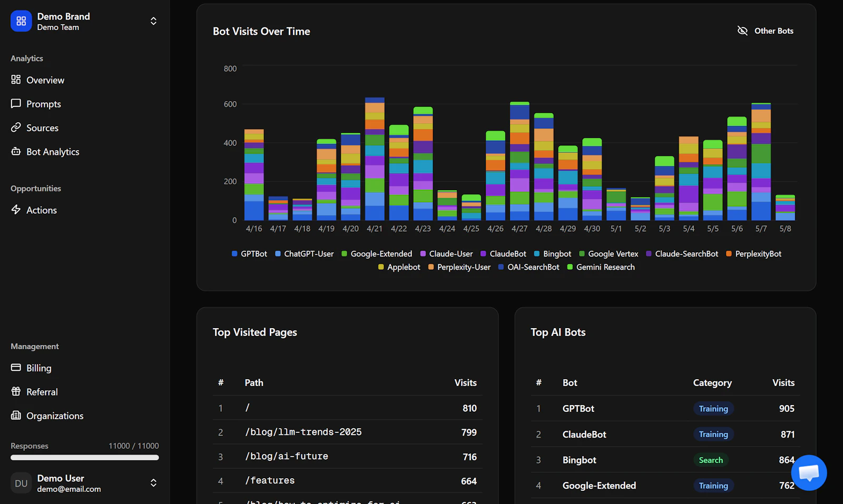Viewport: 843px width, 504px height.
Task: Click the DU user avatar
Action: pyautogui.click(x=21, y=483)
